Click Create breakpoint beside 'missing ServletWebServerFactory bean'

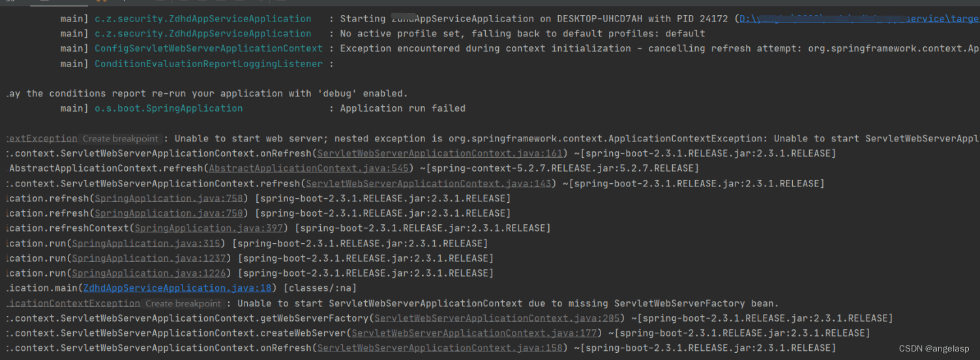(183, 303)
